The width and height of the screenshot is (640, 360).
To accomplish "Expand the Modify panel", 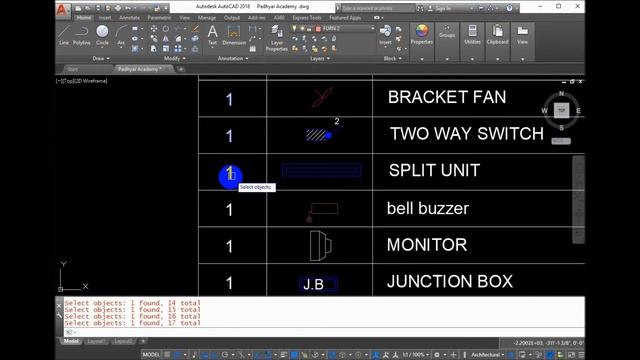I will [x=175, y=58].
